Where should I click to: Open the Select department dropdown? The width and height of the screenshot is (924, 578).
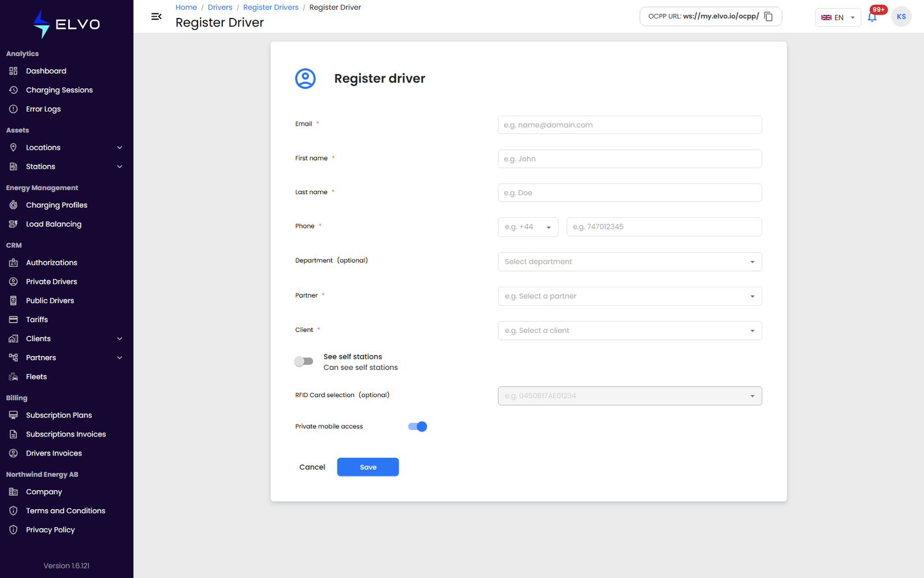click(x=629, y=262)
